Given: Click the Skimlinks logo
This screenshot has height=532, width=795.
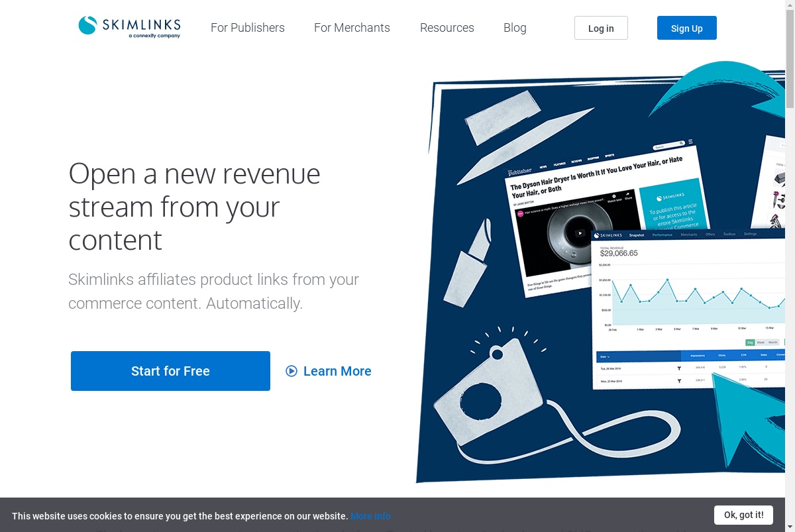Looking at the screenshot, I should click(x=129, y=27).
